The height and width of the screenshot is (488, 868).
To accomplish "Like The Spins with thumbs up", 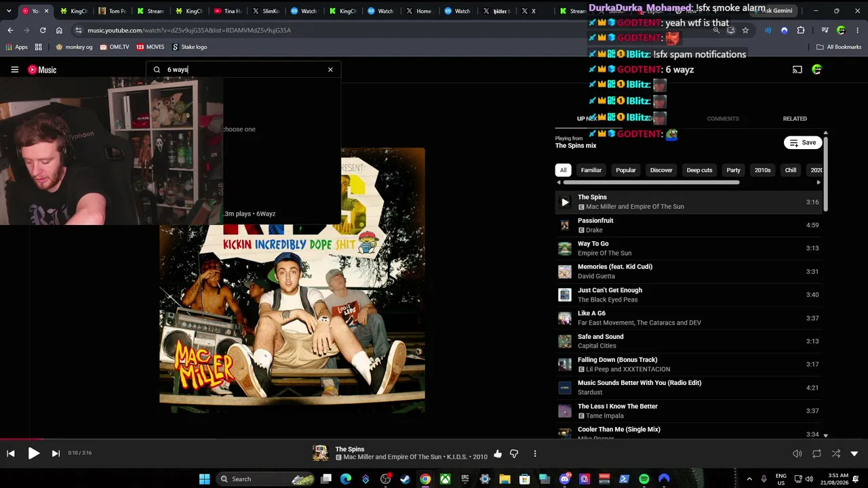I will pyautogui.click(x=498, y=453).
